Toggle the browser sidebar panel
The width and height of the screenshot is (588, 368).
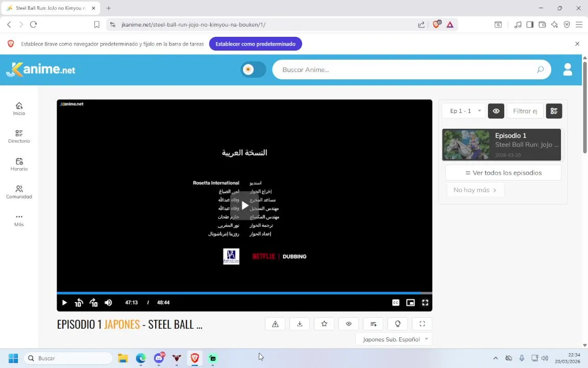pos(530,25)
